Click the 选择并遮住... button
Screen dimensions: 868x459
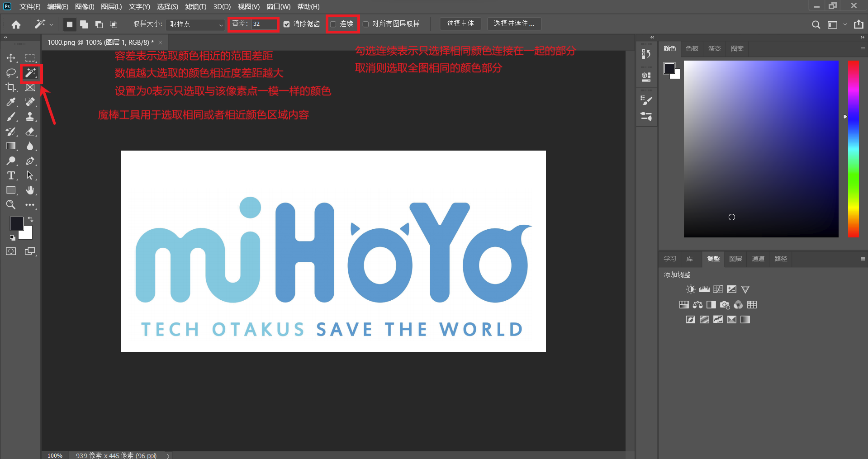514,24
